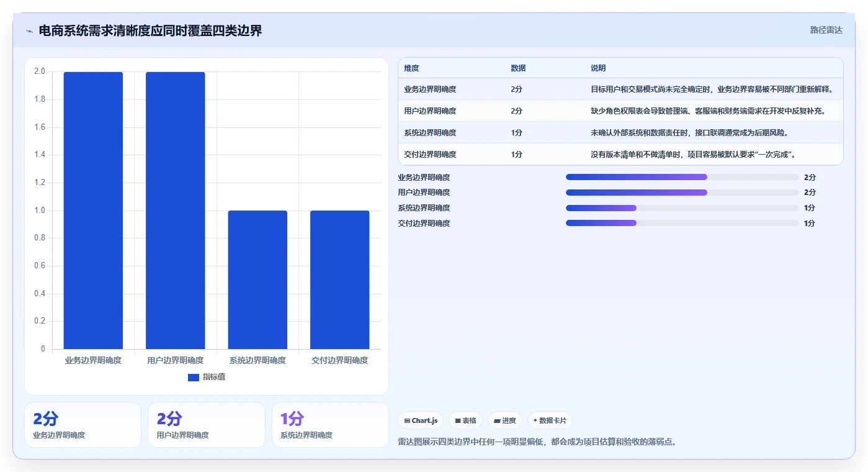The width and height of the screenshot is (868, 472).
Task: Select the 数据卡片 chip
Action: [550, 420]
